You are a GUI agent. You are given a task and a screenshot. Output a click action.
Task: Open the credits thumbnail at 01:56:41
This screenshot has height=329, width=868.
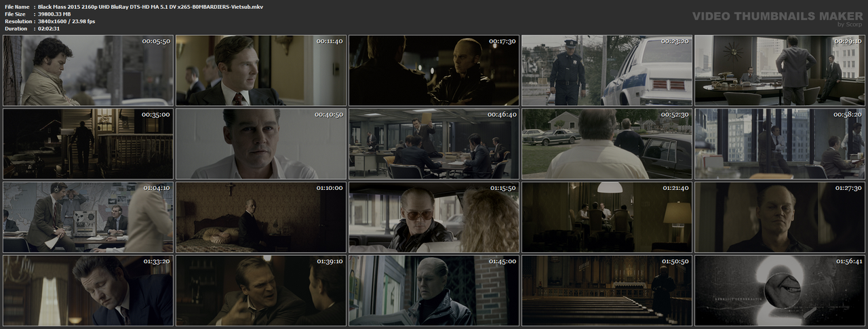coord(780,290)
